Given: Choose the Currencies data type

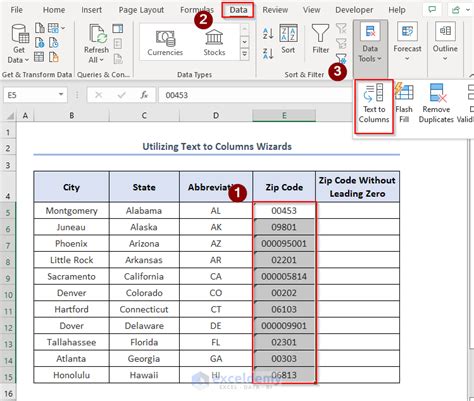Looking at the screenshot, I should click(165, 43).
